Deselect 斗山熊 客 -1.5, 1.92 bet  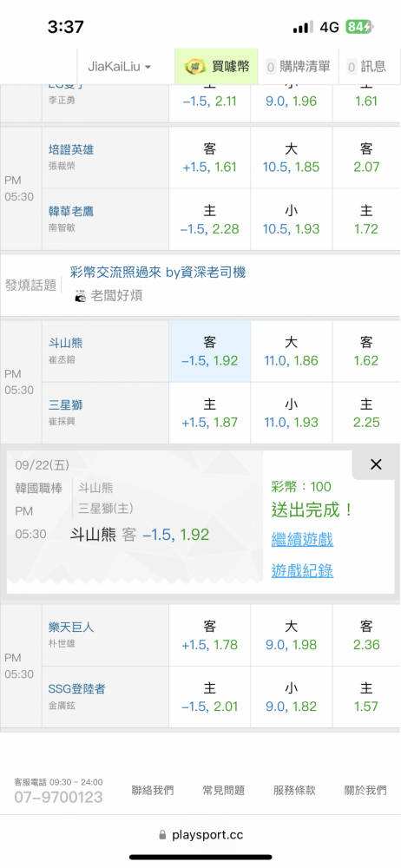(x=210, y=352)
